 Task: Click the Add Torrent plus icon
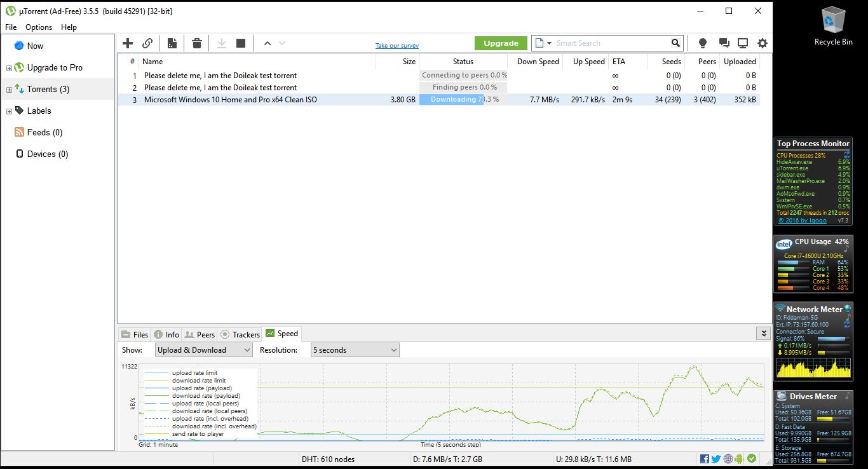pyautogui.click(x=128, y=43)
